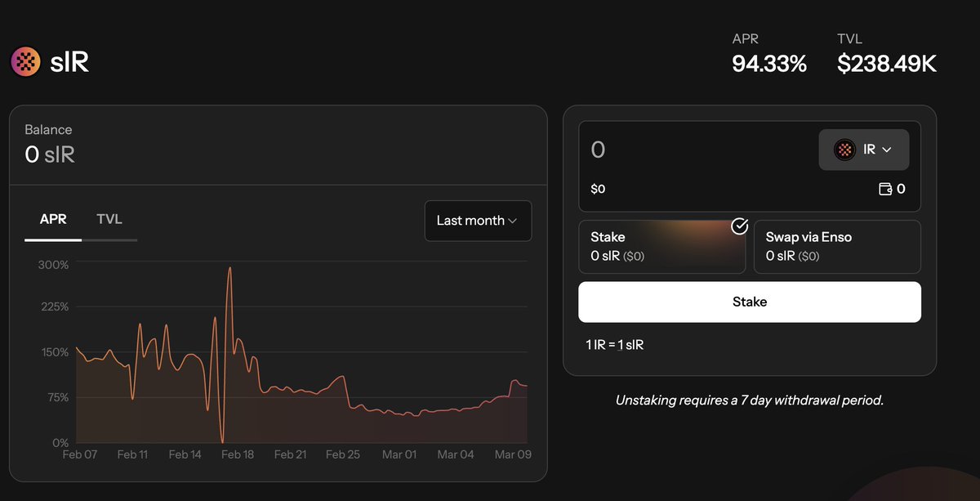Click the Balance label

[x=48, y=129]
